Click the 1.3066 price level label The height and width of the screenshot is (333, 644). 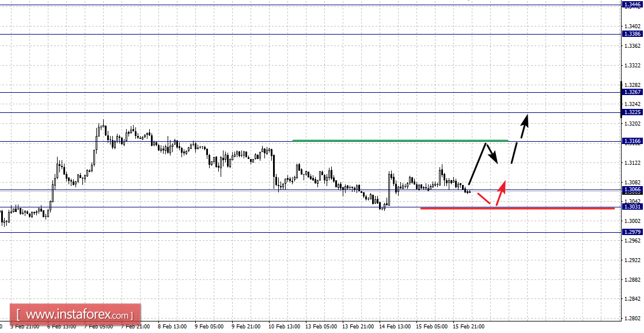633,190
